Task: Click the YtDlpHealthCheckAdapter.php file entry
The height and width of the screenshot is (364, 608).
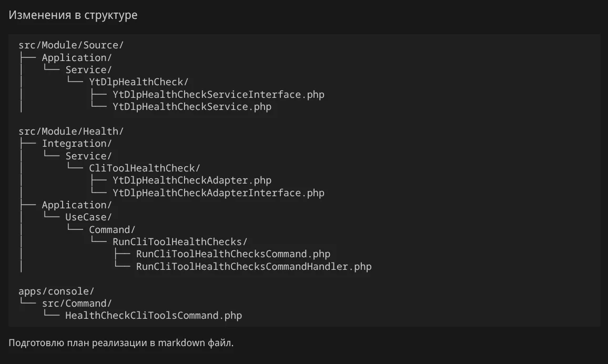Action: point(192,180)
